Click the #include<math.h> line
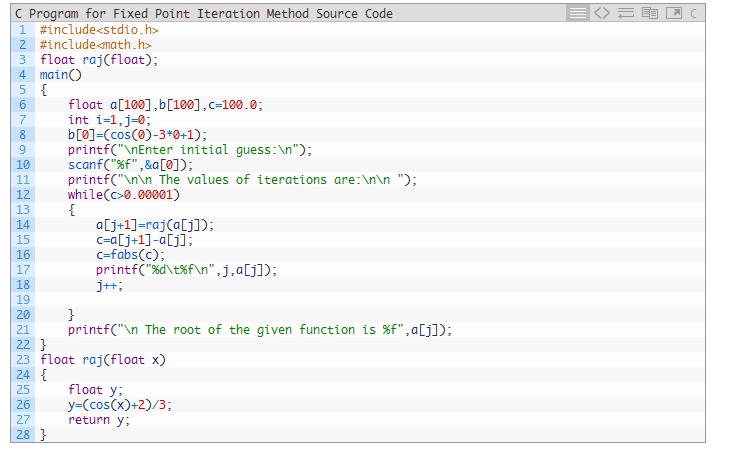This screenshot has height=472, width=752. point(96,45)
